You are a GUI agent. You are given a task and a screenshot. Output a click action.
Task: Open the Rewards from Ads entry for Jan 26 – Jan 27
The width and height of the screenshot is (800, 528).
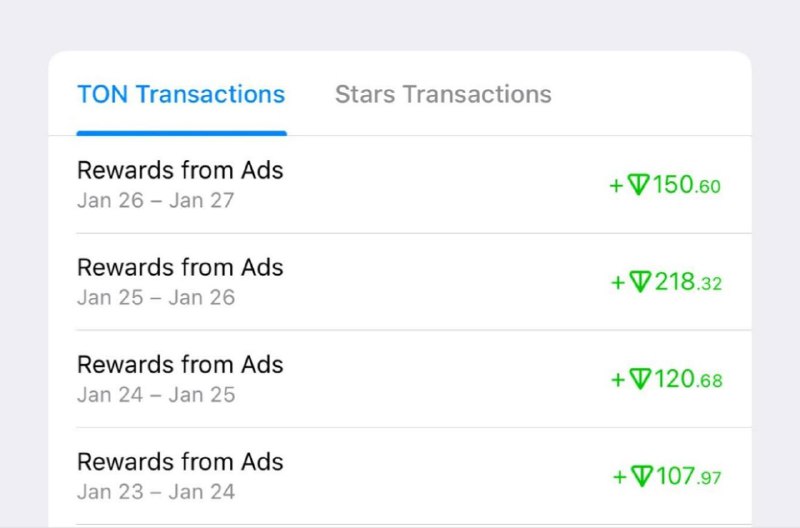click(x=180, y=170)
